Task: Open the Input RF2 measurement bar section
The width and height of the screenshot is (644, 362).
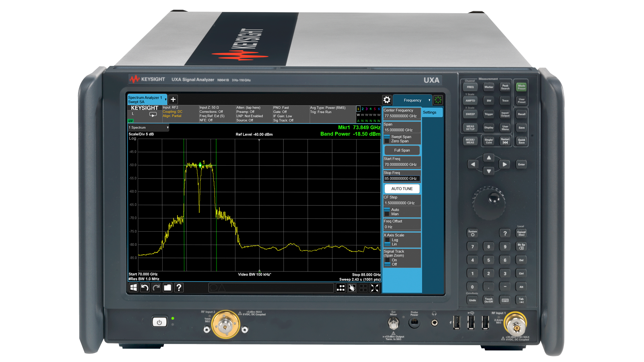Action: pos(180,114)
